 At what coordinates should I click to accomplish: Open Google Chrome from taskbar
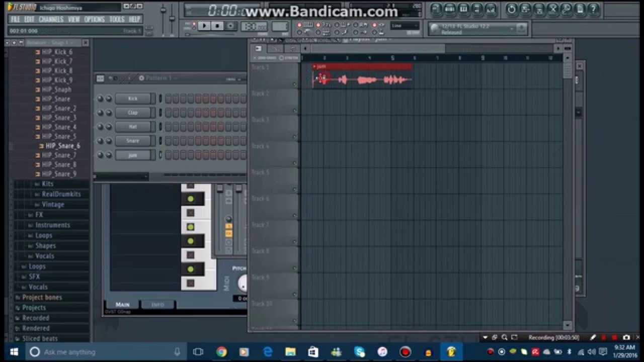coord(221,352)
